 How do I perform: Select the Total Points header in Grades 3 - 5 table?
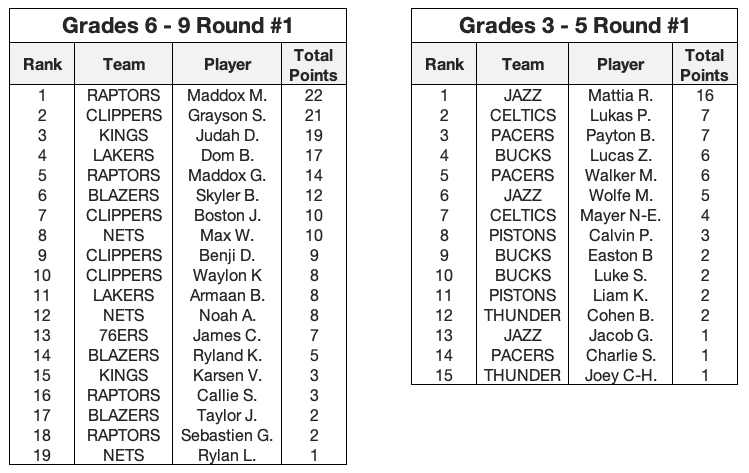[704, 65]
